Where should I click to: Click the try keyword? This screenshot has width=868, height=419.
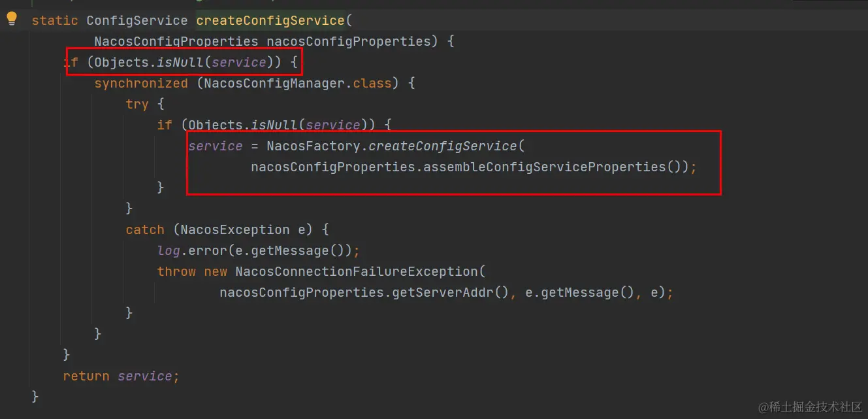(x=137, y=104)
